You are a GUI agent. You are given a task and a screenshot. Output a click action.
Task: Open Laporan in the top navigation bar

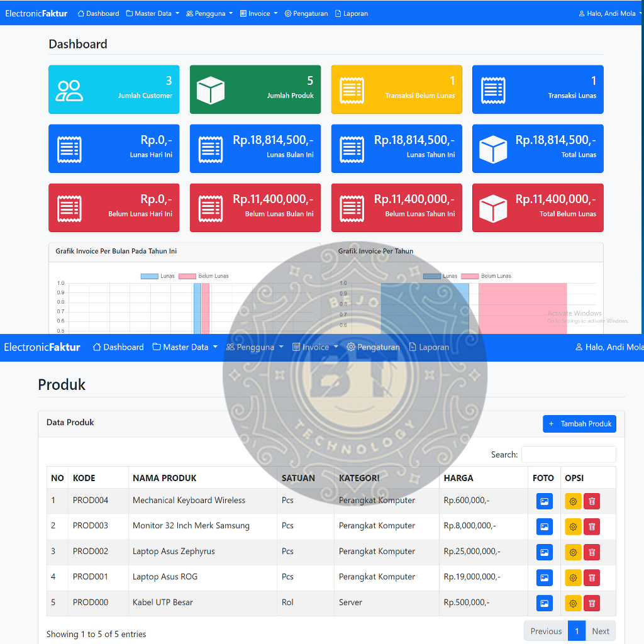tap(352, 13)
